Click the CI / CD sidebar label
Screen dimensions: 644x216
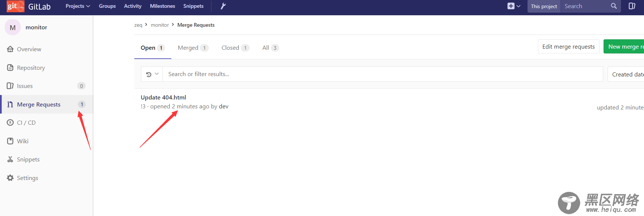coord(26,122)
